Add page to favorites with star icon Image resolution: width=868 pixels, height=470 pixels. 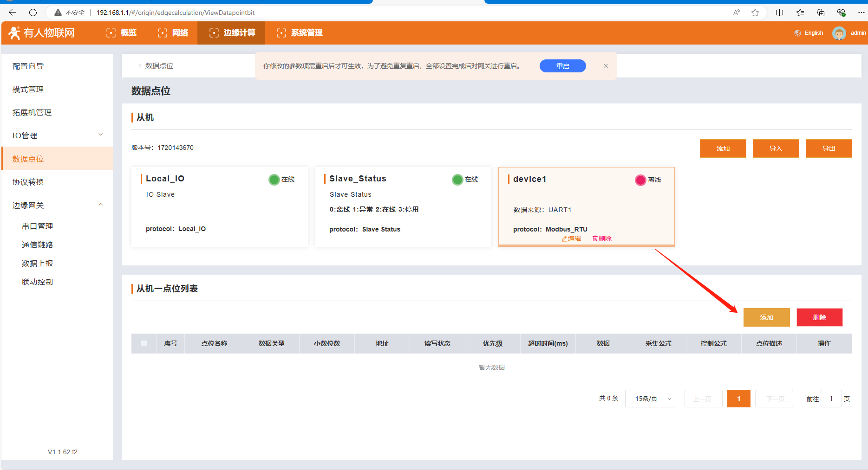(x=755, y=13)
